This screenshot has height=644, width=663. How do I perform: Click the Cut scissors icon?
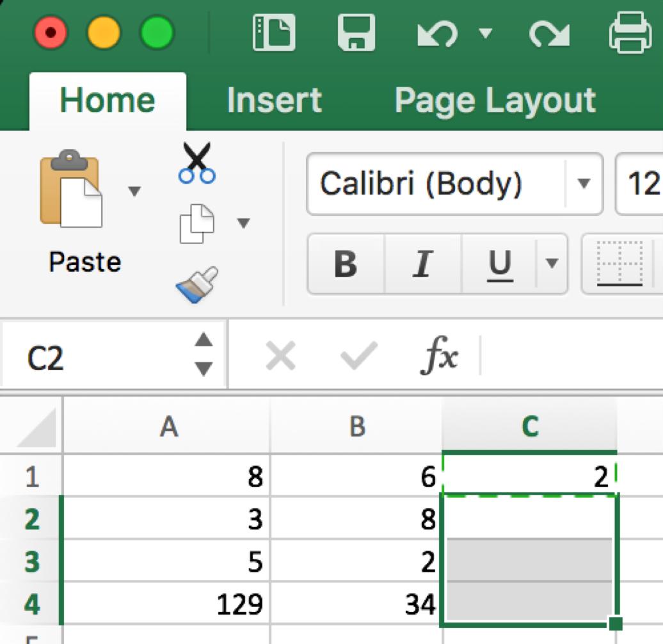click(196, 163)
